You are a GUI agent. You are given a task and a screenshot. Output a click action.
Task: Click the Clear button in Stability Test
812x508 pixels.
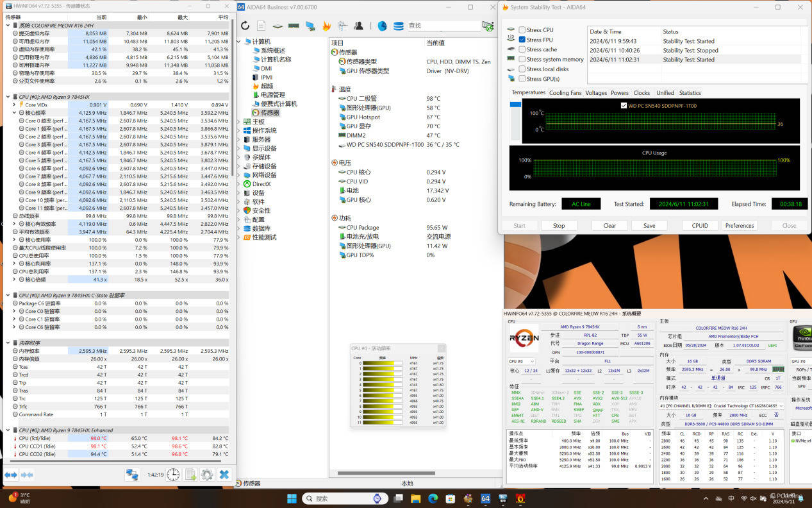point(609,226)
